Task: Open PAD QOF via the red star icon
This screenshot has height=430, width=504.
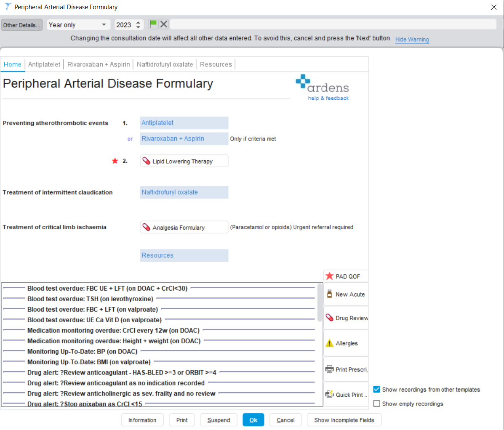Action: [330, 276]
